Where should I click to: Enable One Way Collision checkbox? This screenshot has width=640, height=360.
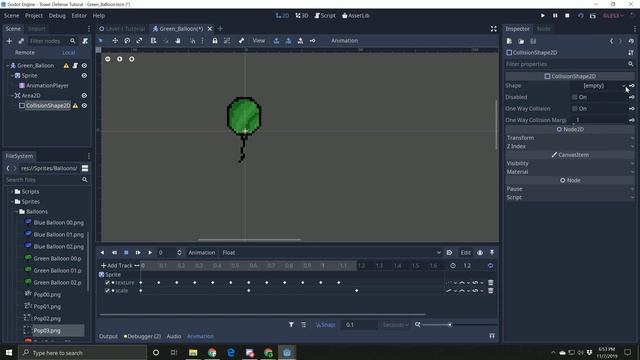pos(575,109)
